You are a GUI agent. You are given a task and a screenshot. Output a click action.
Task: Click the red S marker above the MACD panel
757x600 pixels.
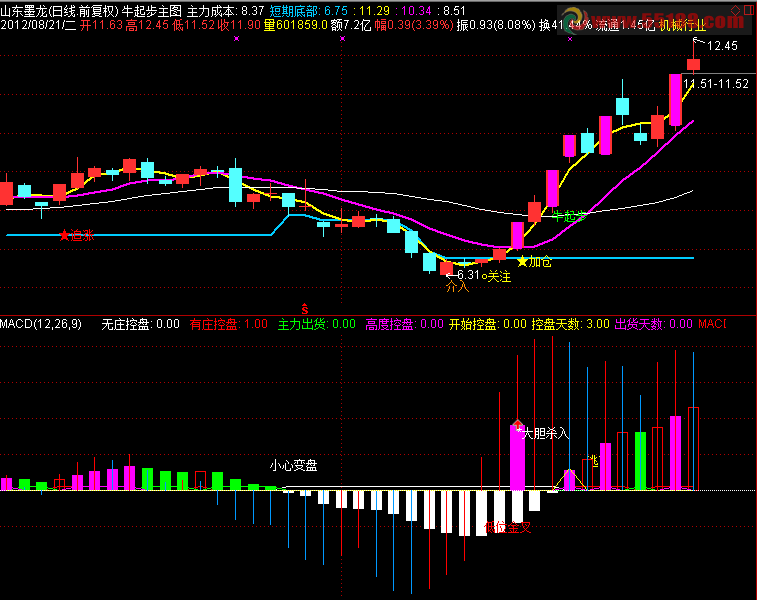click(x=305, y=308)
